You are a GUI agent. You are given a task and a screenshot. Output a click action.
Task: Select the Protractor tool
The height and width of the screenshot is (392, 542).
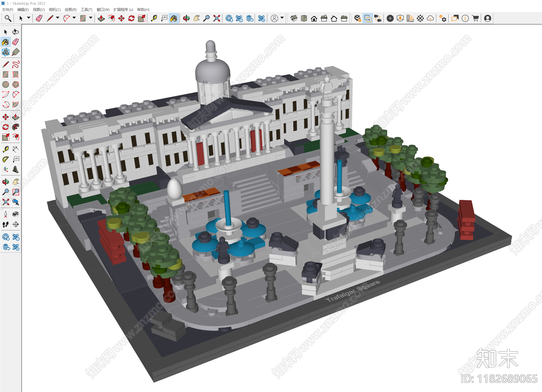6,160
